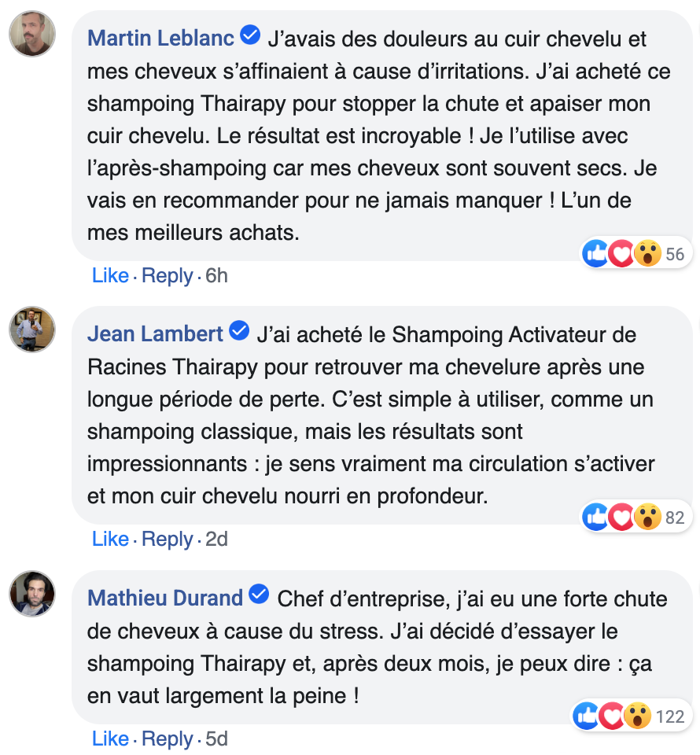Like Martin Leblanc's comment

tap(110, 275)
